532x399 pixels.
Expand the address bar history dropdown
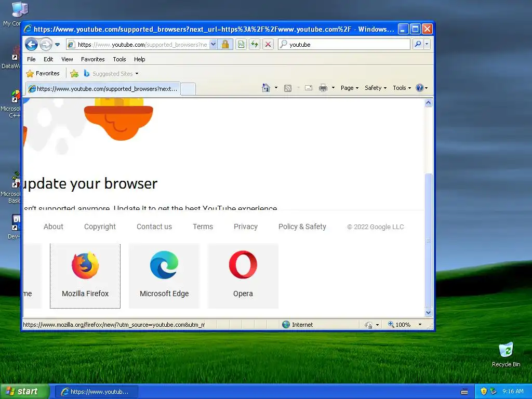[x=213, y=45]
